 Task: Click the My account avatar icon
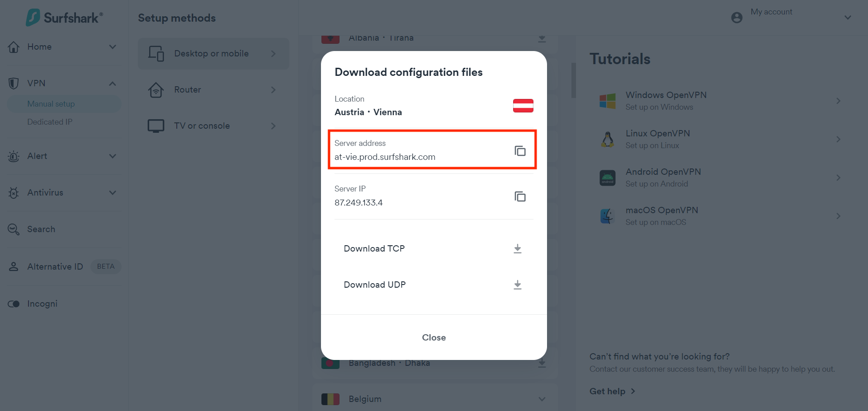pos(737,18)
